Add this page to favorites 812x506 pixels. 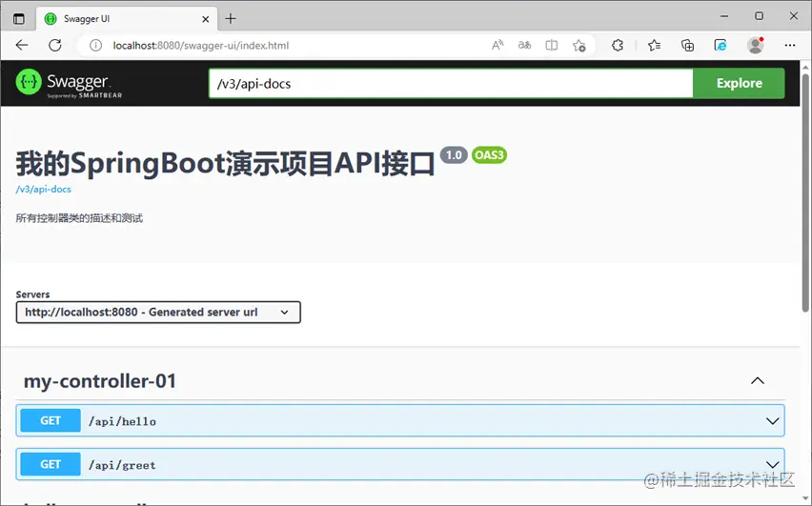(x=579, y=46)
